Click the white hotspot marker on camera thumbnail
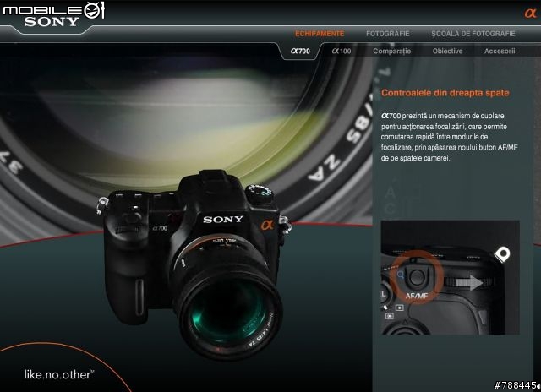The height and width of the screenshot is (392, 541). [x=502, y=254]
